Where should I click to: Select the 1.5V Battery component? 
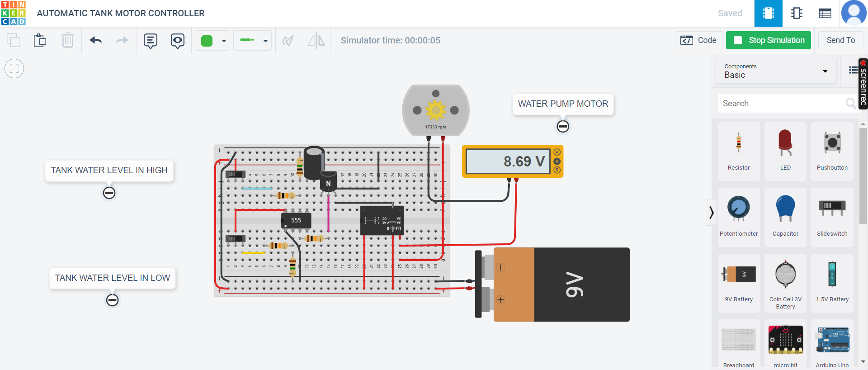[x=832, y=283]
